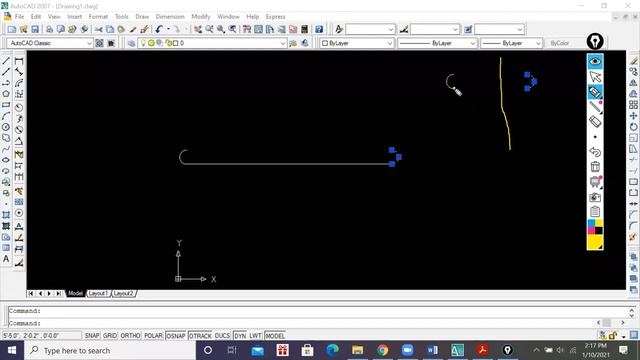Switch to the Layout2 tab
This screenshot has width=640, height=360.
[123, 293]
